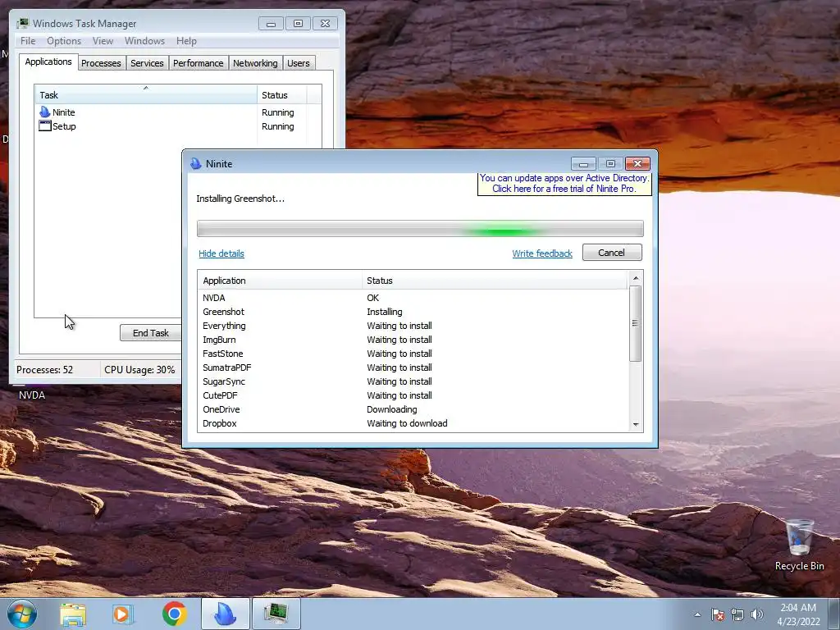Select the OneDrive application row

pyautogui.click(x=413, y=409)
